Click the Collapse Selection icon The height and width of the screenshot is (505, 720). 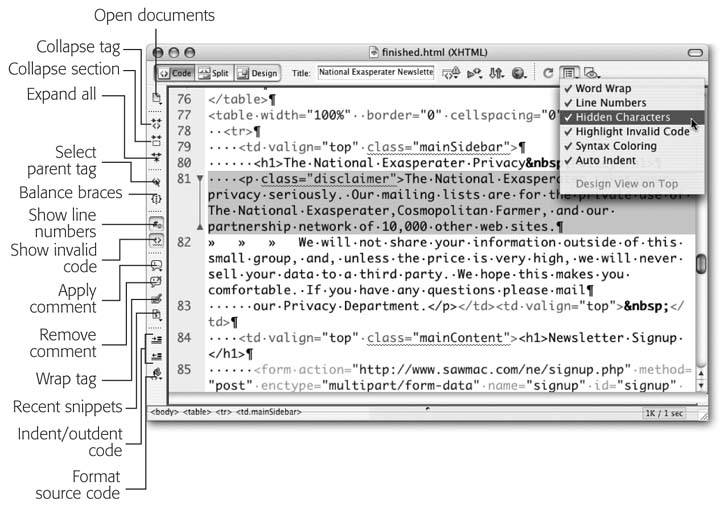point(157,140)
